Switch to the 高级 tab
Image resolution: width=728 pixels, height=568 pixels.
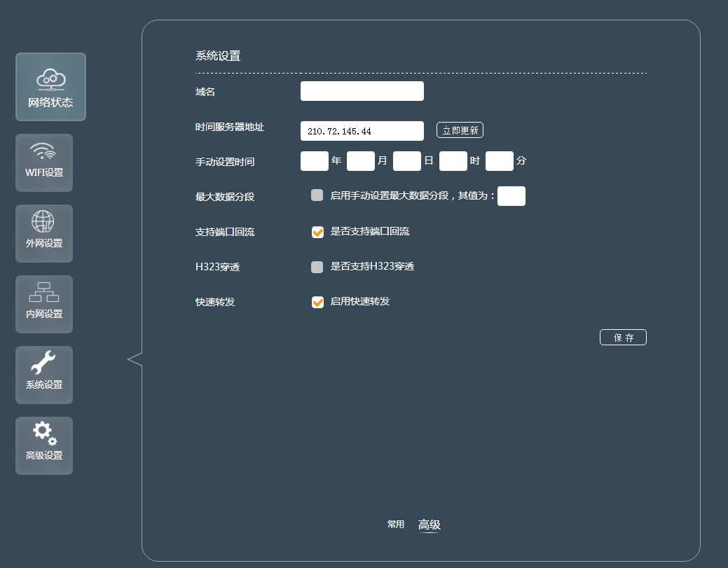click(429, 524)
